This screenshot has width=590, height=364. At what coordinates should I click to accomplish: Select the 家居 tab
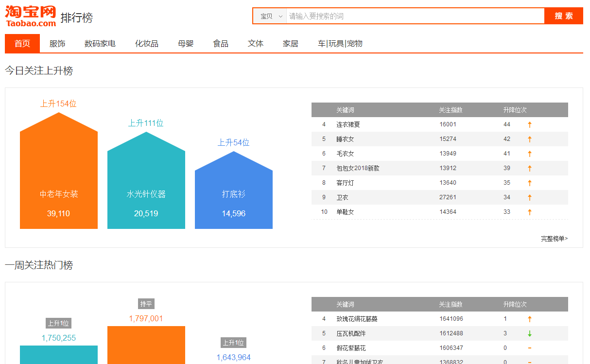tap(291, 43)
